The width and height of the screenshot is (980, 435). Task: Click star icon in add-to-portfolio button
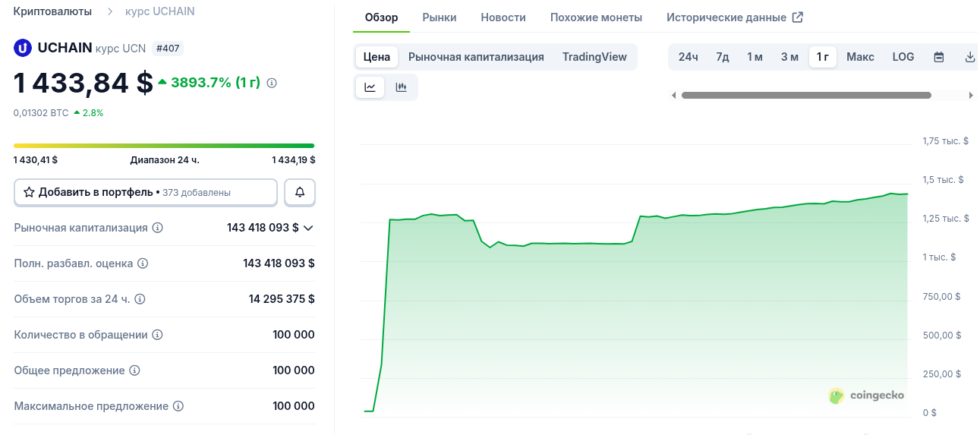click(x=29, y=193)
